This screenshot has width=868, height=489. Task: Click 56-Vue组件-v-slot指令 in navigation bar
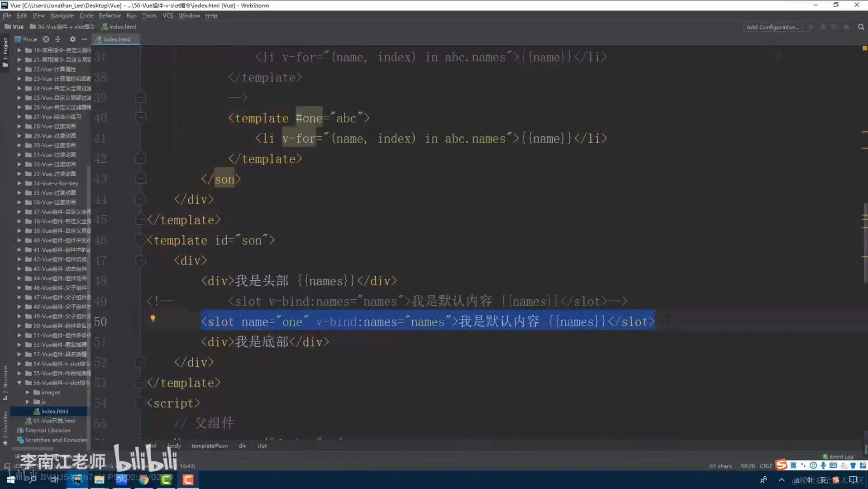tap(62, 27)
